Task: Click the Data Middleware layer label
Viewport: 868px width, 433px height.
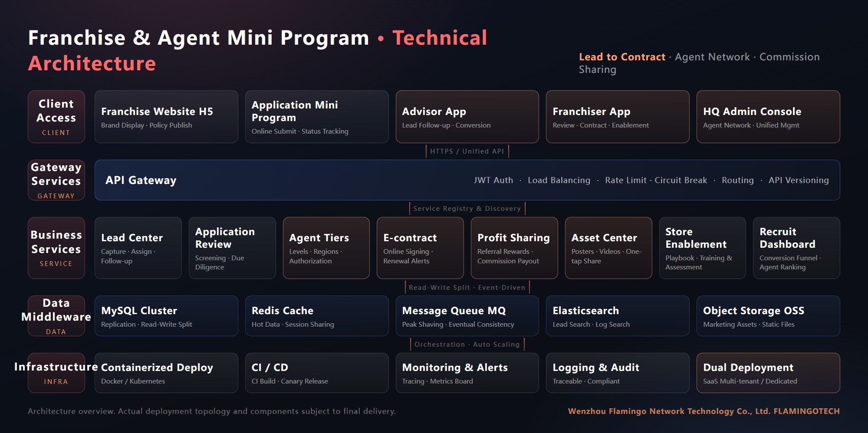Action: tap(56, 316)
